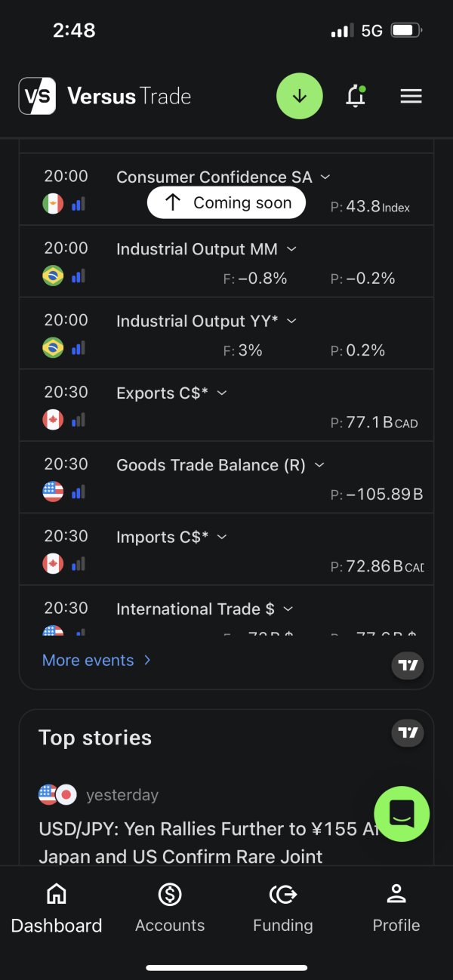Tap Brazil flag on Industrial Output MM

click(53, 276)
